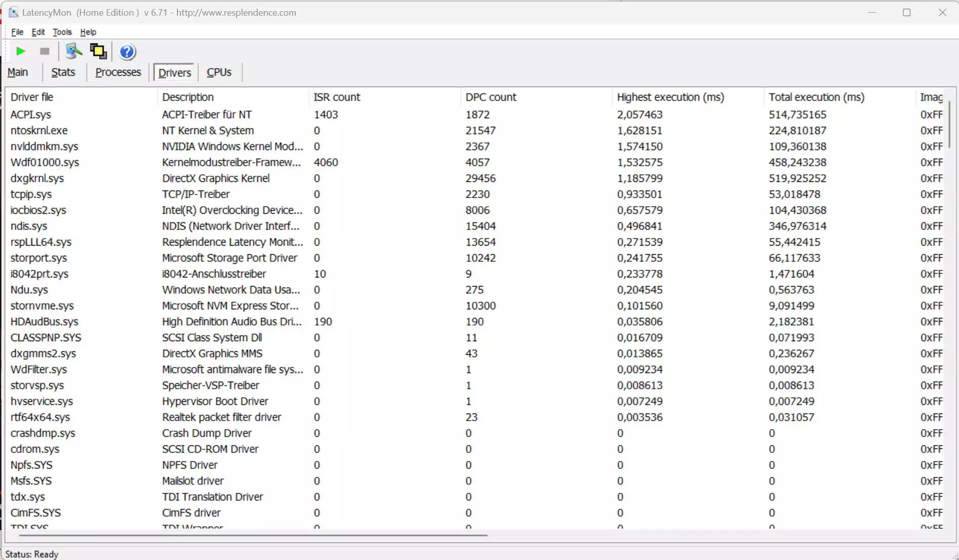959x560 pixels.
Task: Select the ACPI.sys driver row
Action: 475,115
